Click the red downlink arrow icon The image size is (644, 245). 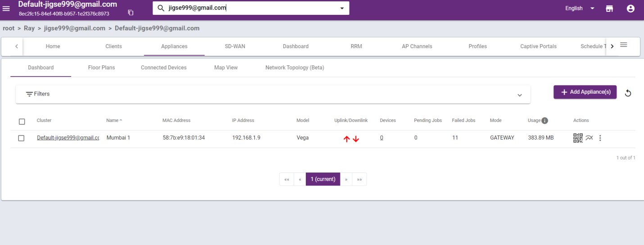coord(356,139)
